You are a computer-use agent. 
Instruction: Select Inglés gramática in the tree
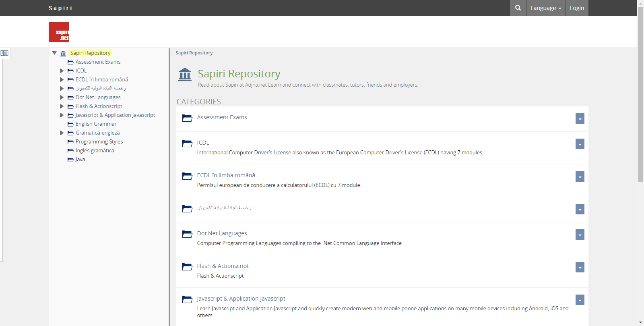tap(95, 151)
